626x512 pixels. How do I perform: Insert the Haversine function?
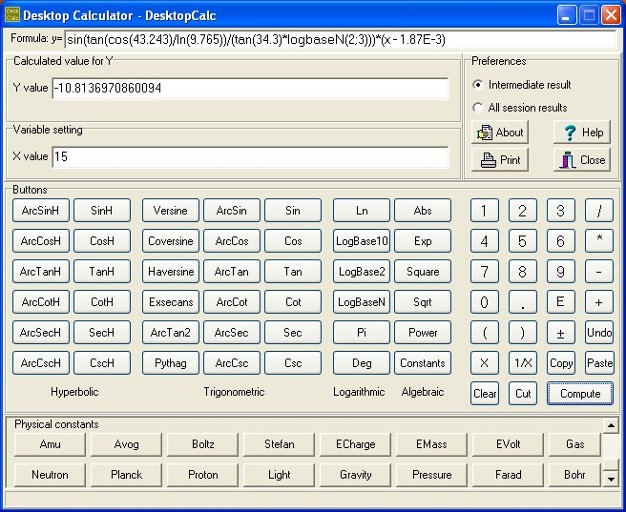(170, 272)
